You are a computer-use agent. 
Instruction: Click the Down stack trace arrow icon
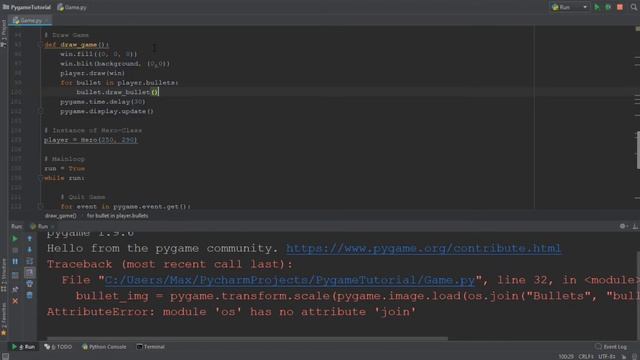pyautogui.click(x=29, y=250)
